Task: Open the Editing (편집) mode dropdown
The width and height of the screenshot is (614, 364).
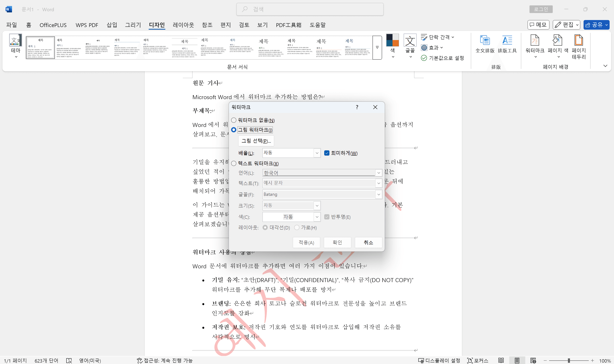Action: pos(566,25)
